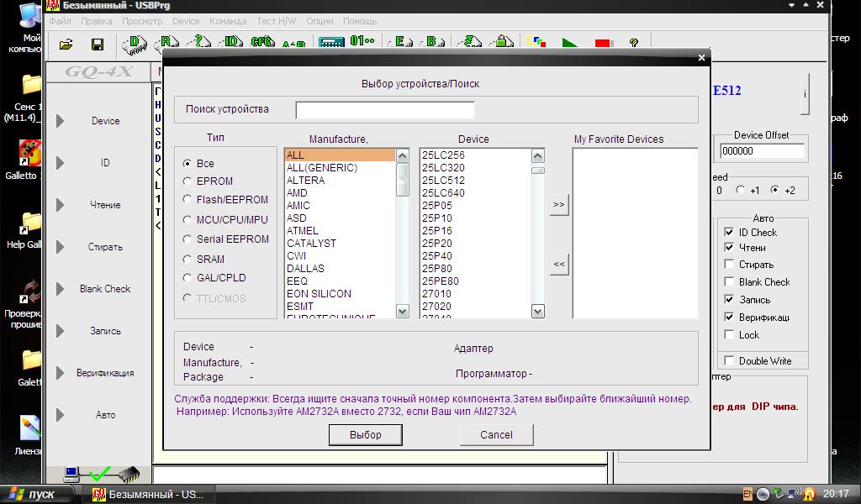Image resolution: width=861 pixels, height=504 pixels.
Task: Click the Device list scroll-down arrow
Action: click(x=538, y=312)
